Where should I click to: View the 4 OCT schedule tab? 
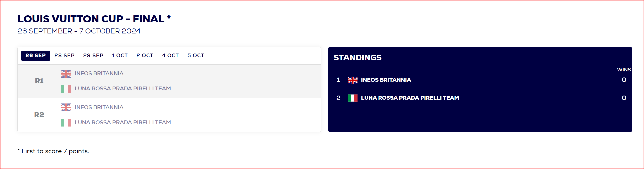[x=170, y=55]
